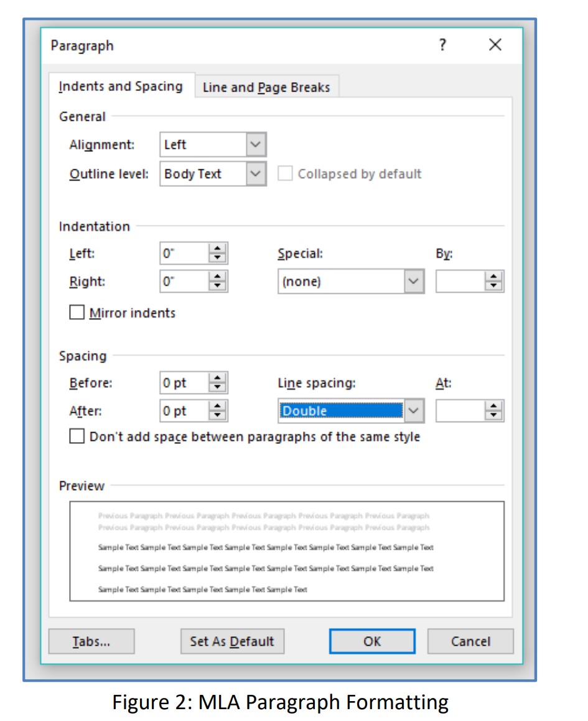Enable Mirror indents

pos(77,313)
